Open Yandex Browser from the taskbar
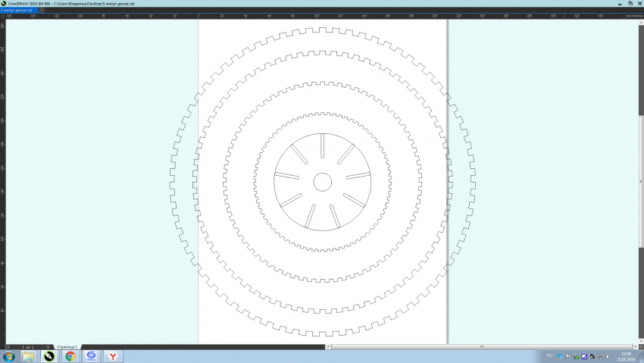 coord(112,355)
